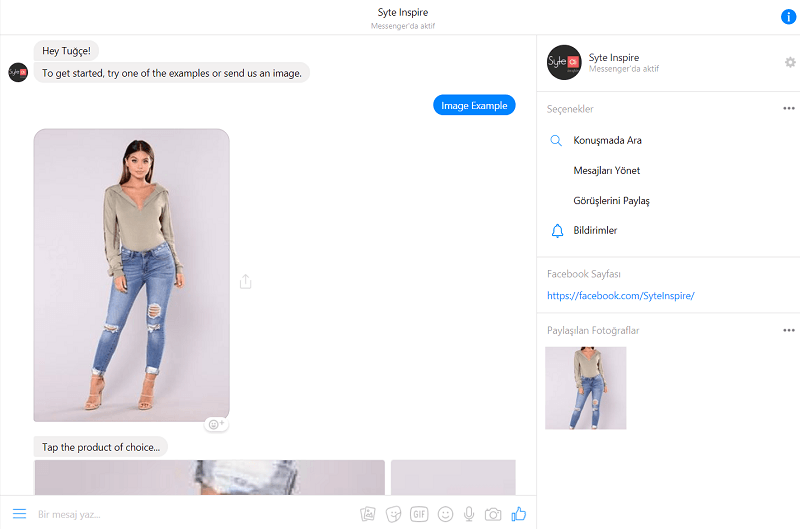Send a thumbs-up like
Image resolution: width=800 pixels, height=529 pixels.
tap(518, 513)
